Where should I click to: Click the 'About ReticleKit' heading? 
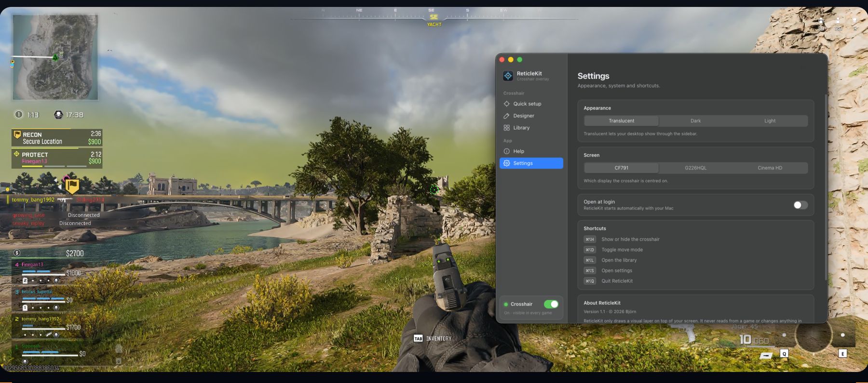602,303
